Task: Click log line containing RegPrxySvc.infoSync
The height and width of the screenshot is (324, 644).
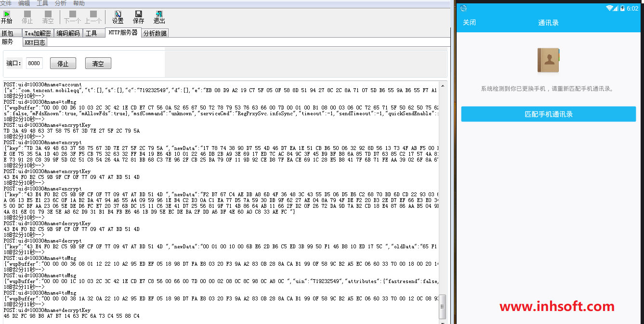Action: pos(221,113)
